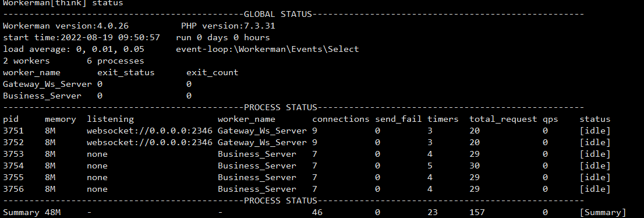Click the summary total_request value 157
644x218 pixels.
[x=477, y=213]
